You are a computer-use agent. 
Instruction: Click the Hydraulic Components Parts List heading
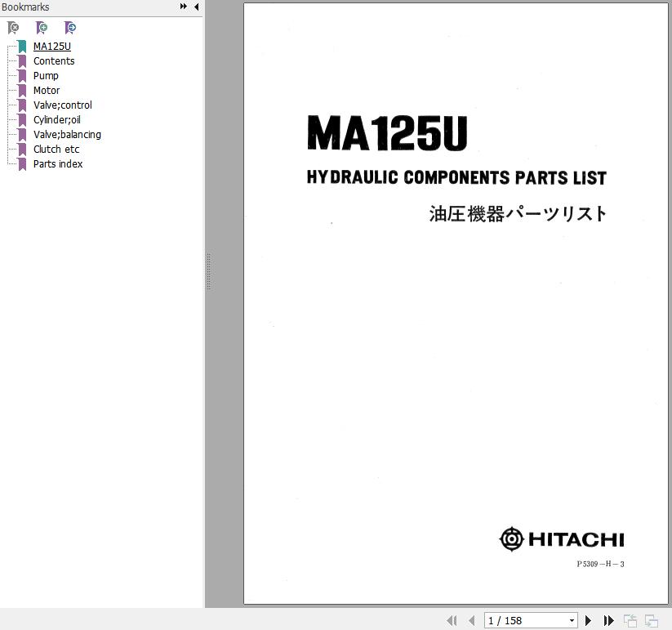(x=457, y=177)
